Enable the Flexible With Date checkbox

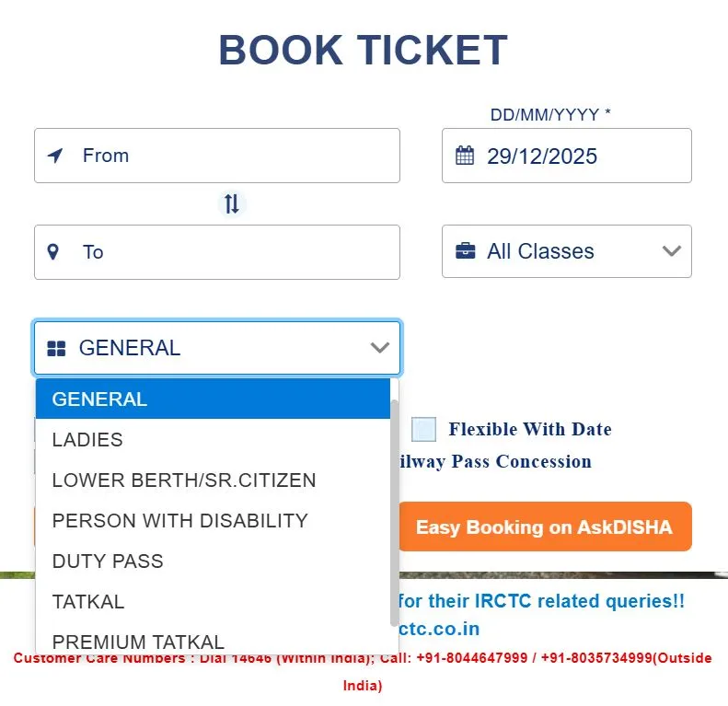click(x=423, y=429)
